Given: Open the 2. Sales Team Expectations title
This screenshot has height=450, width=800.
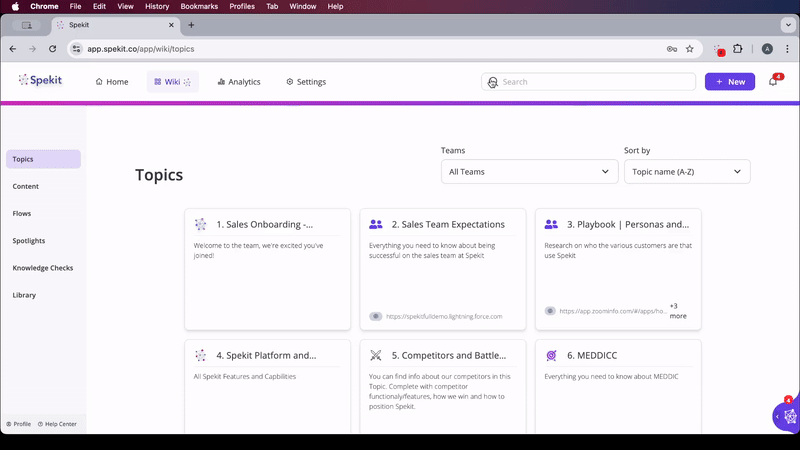Looking at the screenshot, I should (x=448, y=224).
